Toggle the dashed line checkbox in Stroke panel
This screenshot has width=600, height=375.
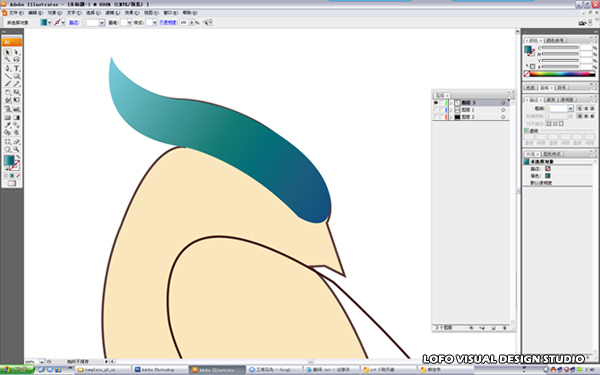(526, 131)
